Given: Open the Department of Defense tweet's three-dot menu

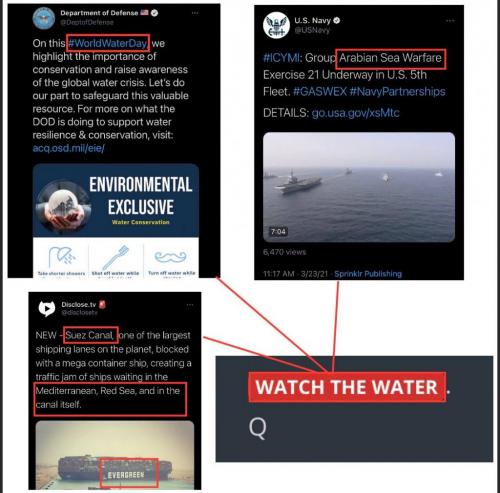Looking at the screenshot, I should 195,13.
